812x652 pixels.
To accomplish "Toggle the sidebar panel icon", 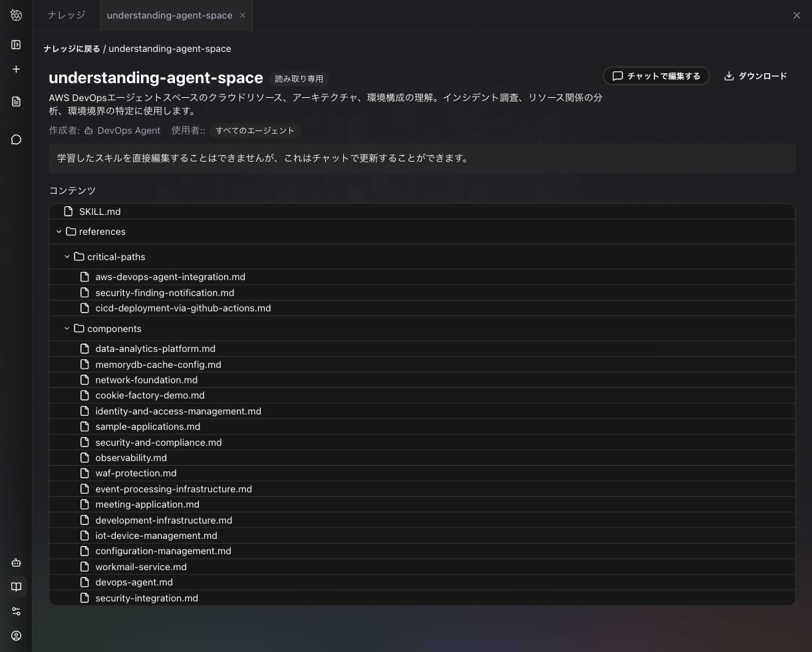I will [16, 45].
